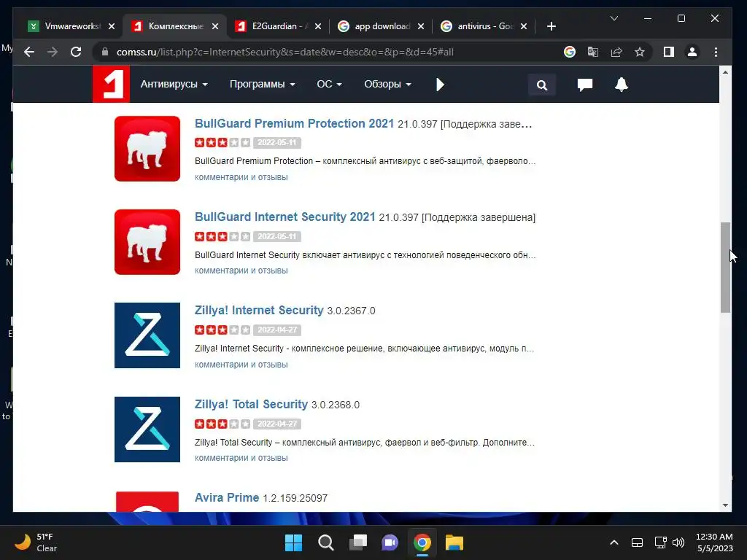The width and height of the screenshot is (747, 560).
Task: Open comments link under BullGuard Internet Security
Action: tap(241, 271)
